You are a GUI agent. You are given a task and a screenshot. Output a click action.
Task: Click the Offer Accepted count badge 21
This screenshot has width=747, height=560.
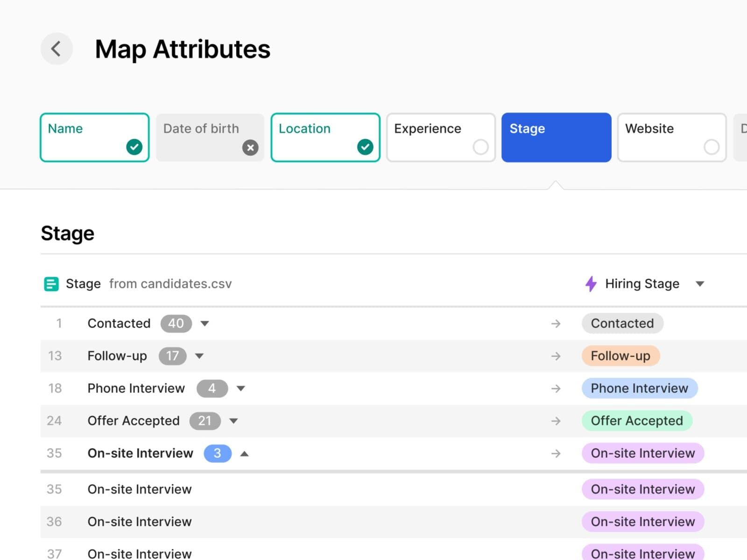204,421
